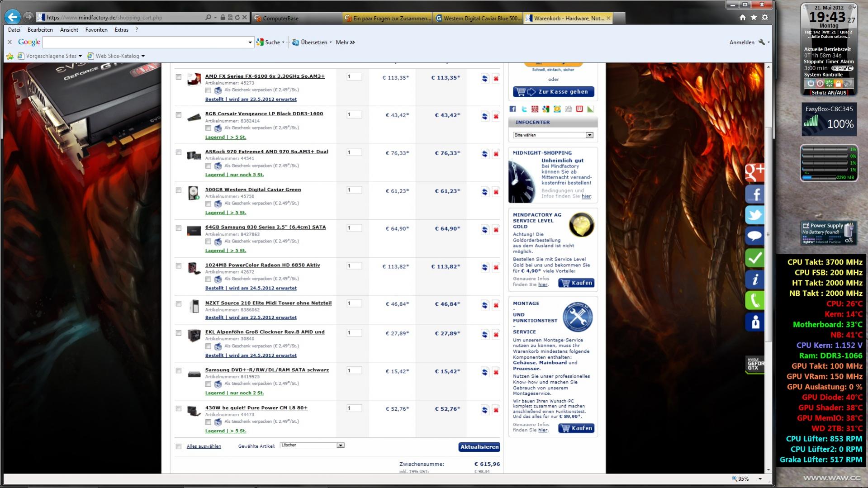Open the Facebook sidebar icon
868x488 pixels.
[x=755, y=194]
